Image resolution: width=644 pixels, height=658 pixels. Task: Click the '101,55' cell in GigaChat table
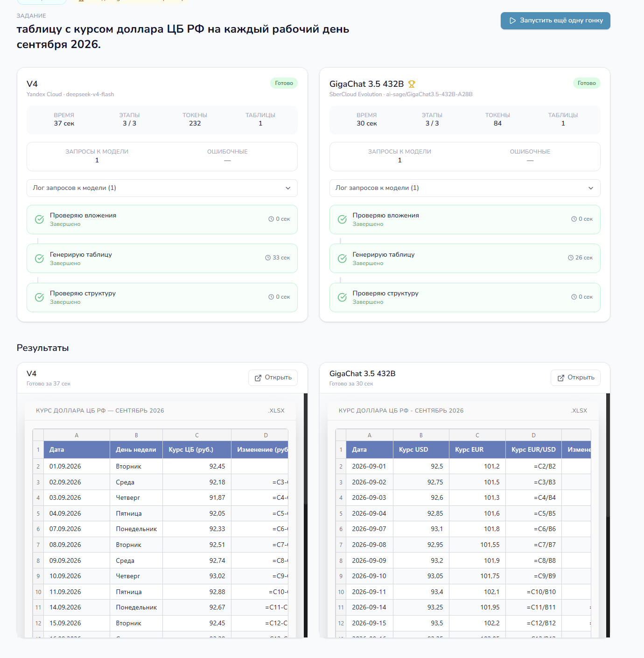(477, 545)
